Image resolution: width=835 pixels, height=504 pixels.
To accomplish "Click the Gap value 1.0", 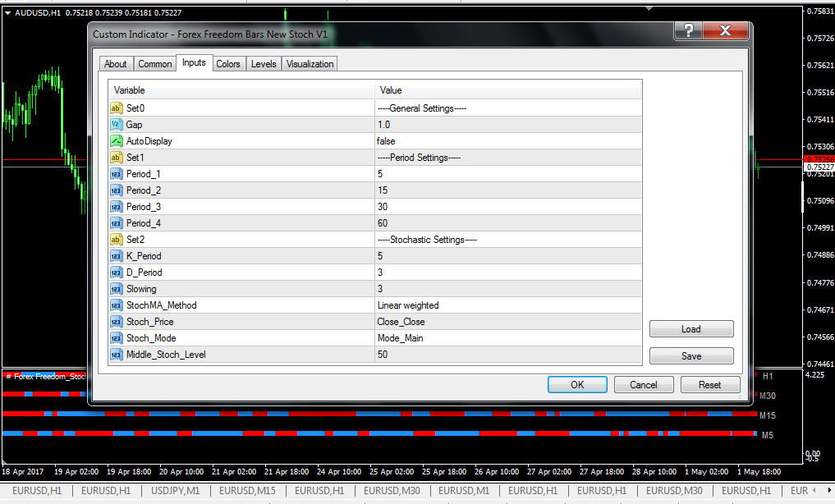I will 383,125.
